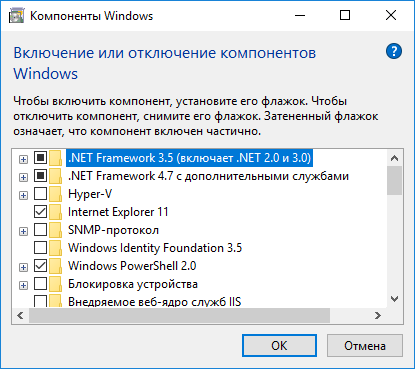415x369 pixels.
Task: Select the SNMP-протокол list item
Action: pos(113,230)
